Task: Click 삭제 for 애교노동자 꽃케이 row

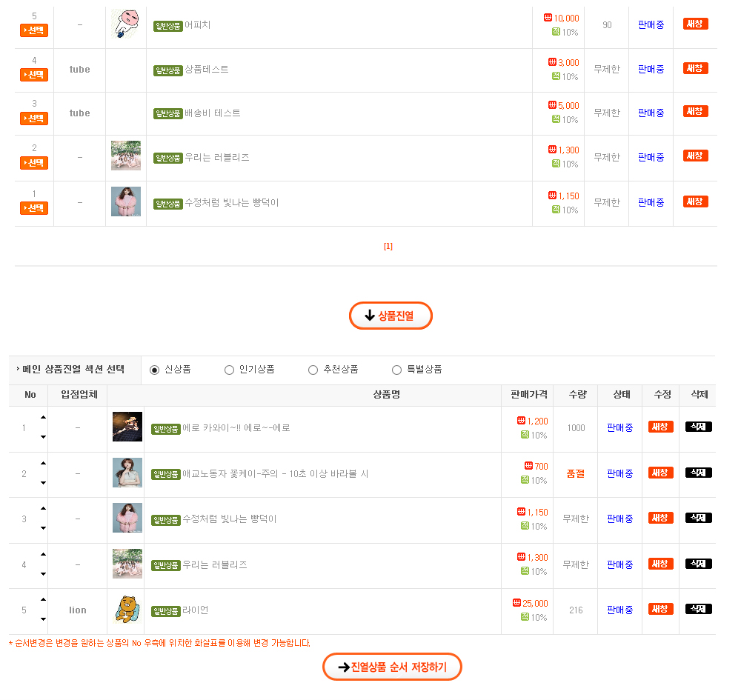Action: pyautogui.click(x=698, y=473)
